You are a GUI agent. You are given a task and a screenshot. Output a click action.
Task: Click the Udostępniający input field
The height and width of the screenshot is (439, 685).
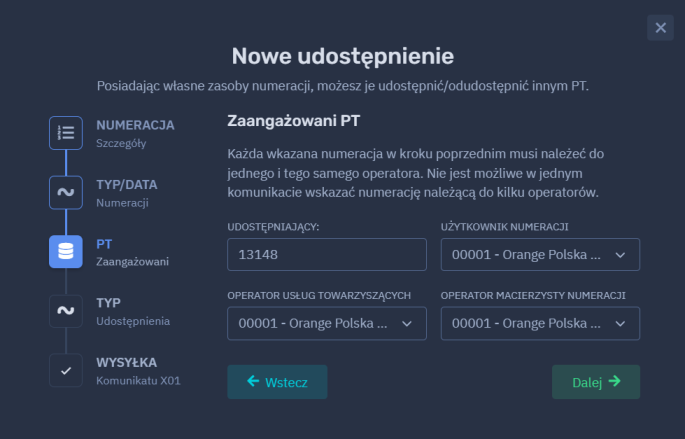pyautogui.click(x=326, y=255)
